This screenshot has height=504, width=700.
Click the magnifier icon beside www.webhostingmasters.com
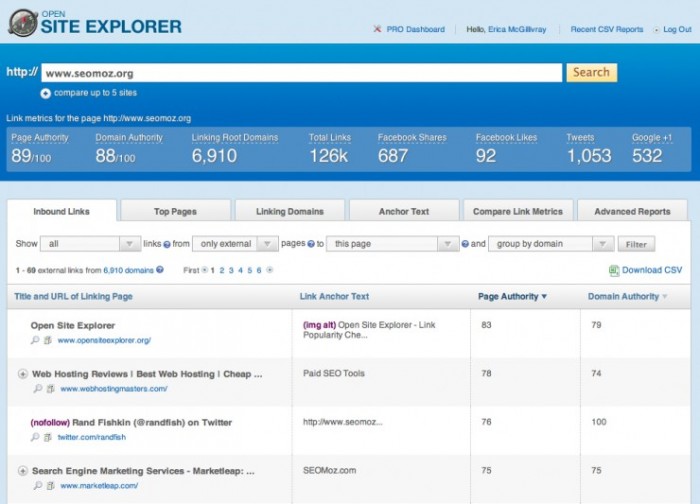38,388
